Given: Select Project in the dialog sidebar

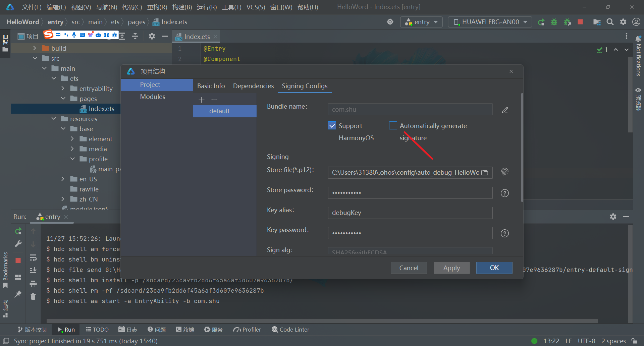Looking at the screenshot, I should (157, 85).
